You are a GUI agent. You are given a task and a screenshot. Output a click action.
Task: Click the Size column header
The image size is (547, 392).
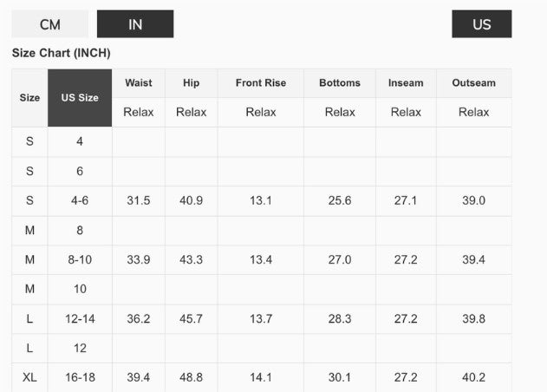[29, 98]
